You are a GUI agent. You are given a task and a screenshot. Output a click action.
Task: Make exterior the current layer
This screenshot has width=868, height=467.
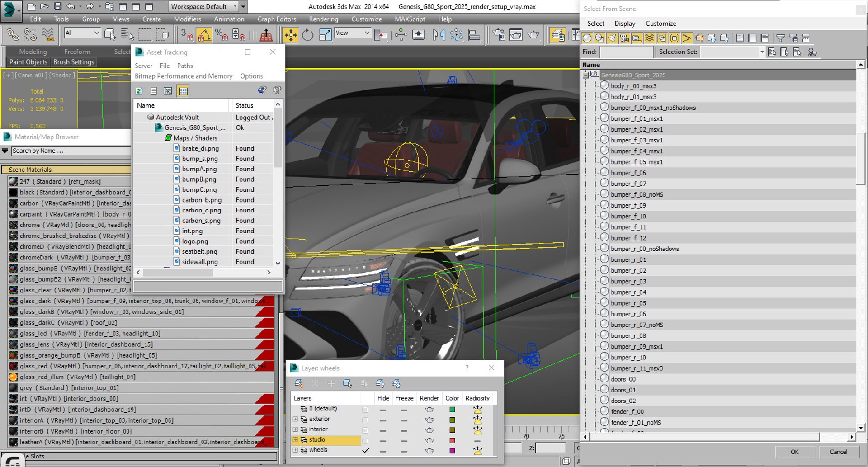click(x=365, y=420)
